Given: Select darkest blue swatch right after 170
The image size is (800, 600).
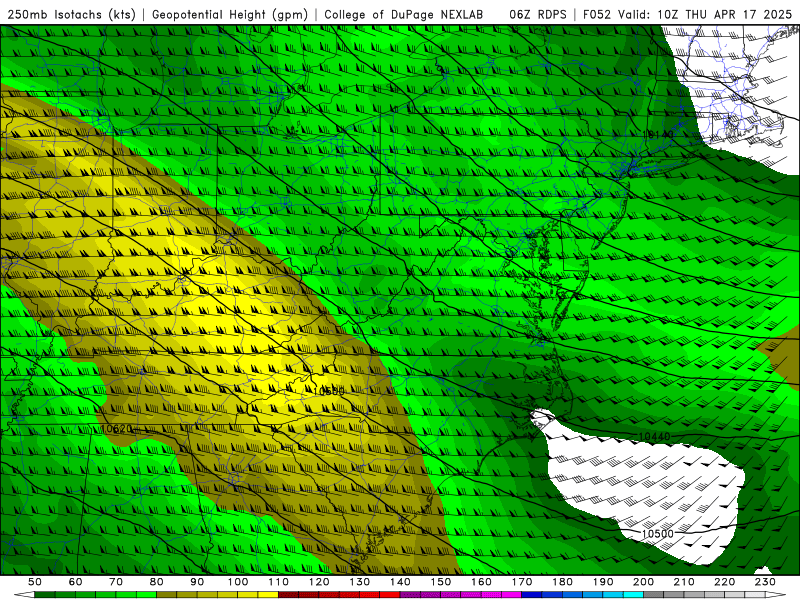Looking at the screenshot, I should (x=532, y=595).
